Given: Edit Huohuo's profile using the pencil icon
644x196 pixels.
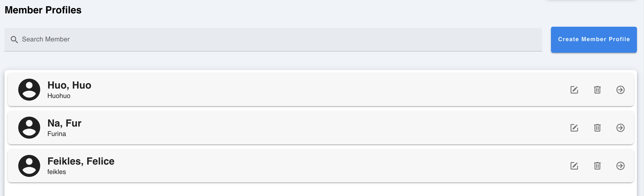Looking at the screenshot, I should click(x=574, y=90).
